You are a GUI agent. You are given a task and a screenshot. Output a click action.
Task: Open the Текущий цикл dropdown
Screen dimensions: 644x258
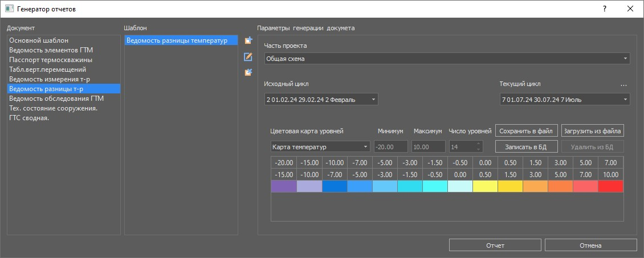coord(564,100)
